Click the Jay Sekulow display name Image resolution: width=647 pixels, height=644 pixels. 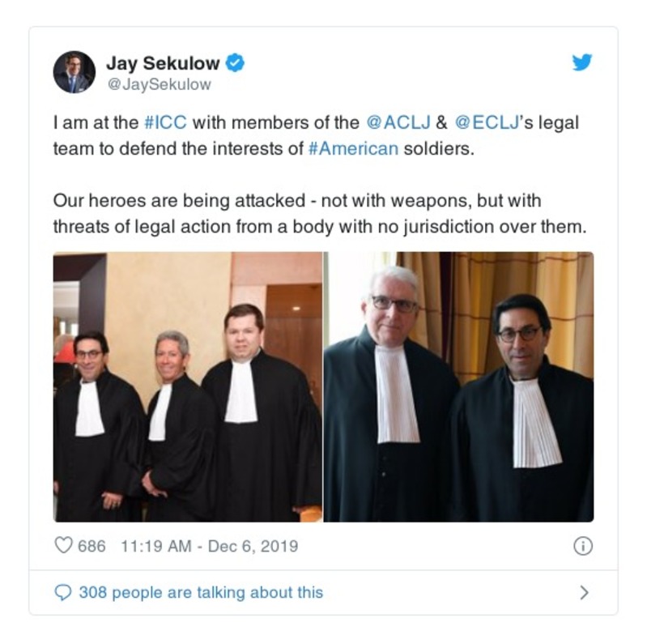click(163, 63)
